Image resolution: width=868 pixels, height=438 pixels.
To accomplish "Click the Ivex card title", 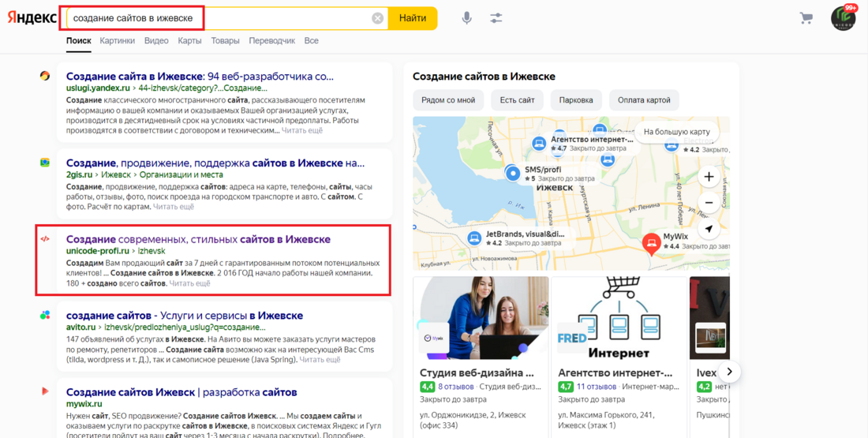I will tap(706, 373).
